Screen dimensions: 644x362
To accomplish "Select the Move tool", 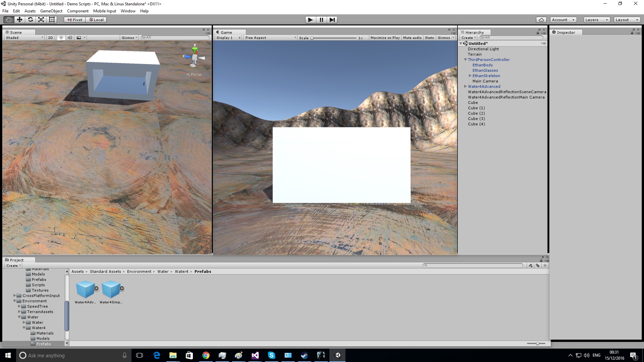I will [x=19, y=20].
